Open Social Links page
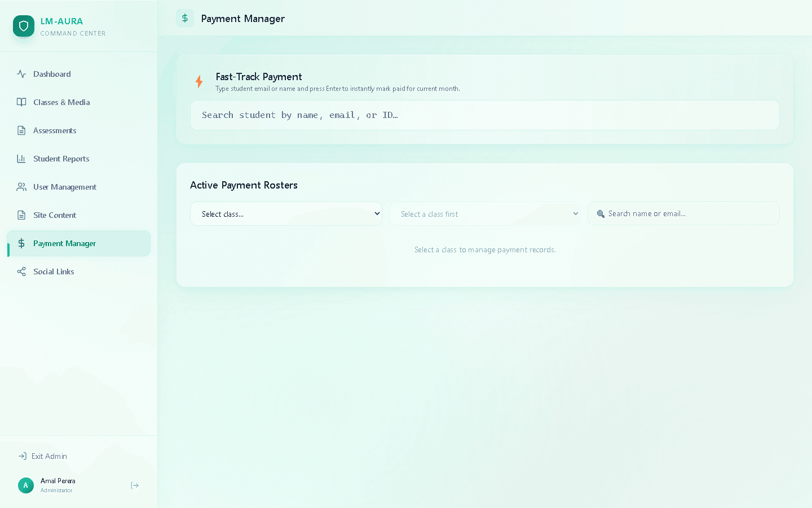This screenshot has width=812, height=508. pos(79,271)
